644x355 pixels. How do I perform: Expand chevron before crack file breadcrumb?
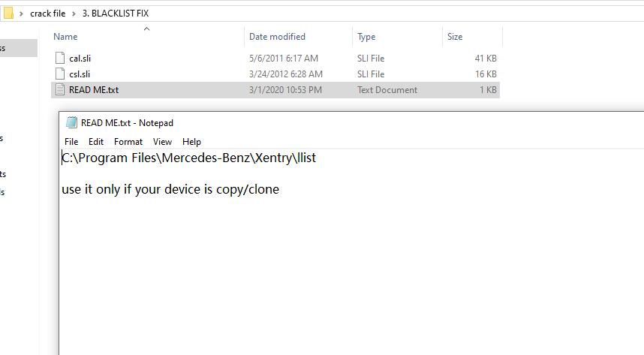pos(21,14)
